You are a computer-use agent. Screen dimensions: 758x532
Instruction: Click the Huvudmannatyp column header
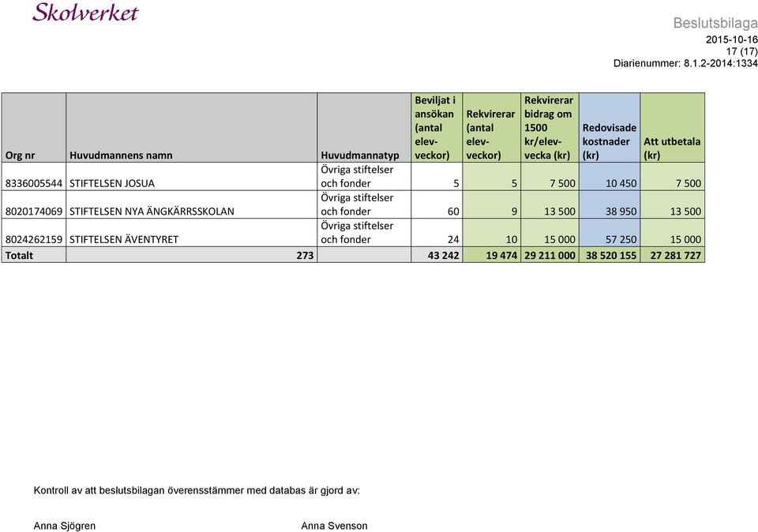(364, 128)
